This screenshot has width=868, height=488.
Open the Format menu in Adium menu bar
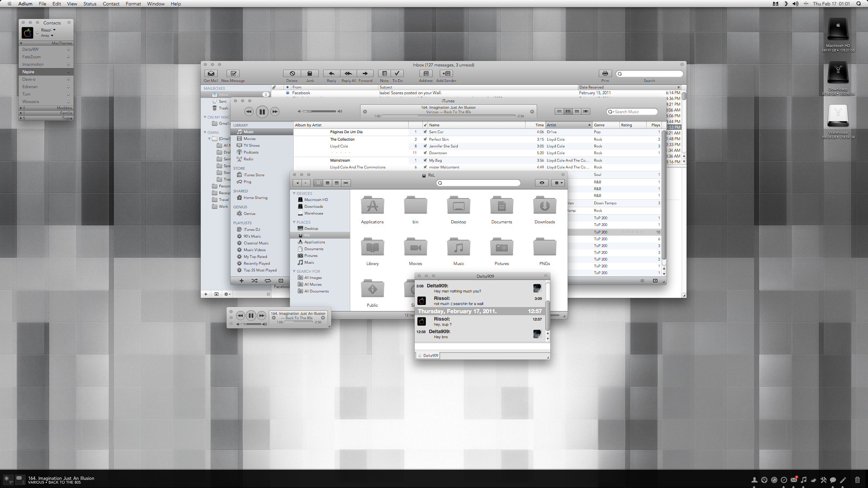(132, 4)
